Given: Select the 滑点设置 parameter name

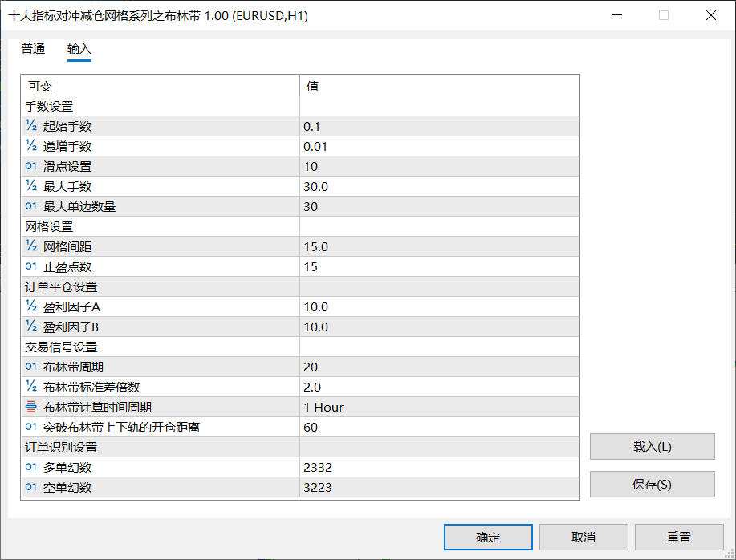Looking at the screenshot, I should [67, 167].
